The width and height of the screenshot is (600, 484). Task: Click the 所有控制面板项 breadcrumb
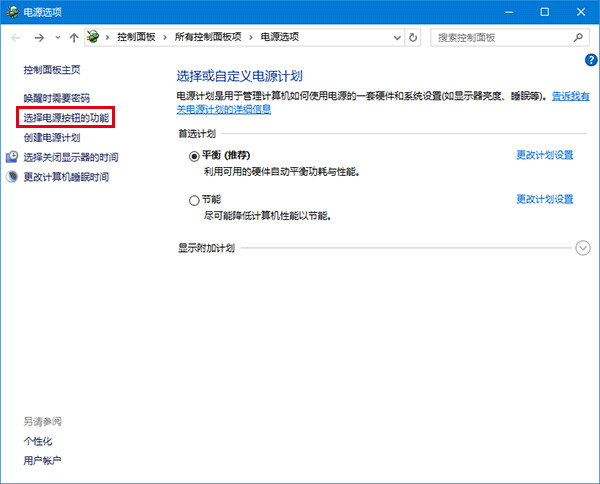[208, 37]
